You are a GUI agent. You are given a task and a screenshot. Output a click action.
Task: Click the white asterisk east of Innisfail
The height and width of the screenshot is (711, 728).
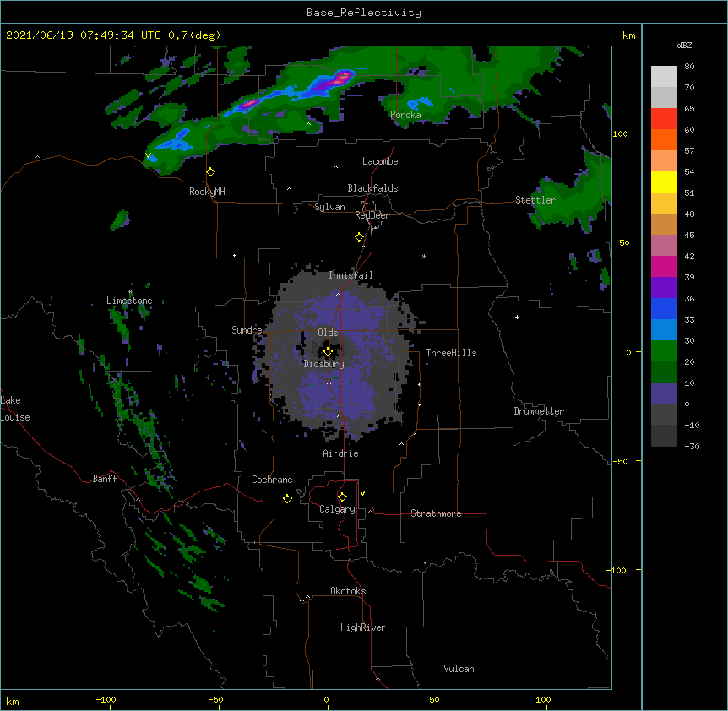coord(424,257)
